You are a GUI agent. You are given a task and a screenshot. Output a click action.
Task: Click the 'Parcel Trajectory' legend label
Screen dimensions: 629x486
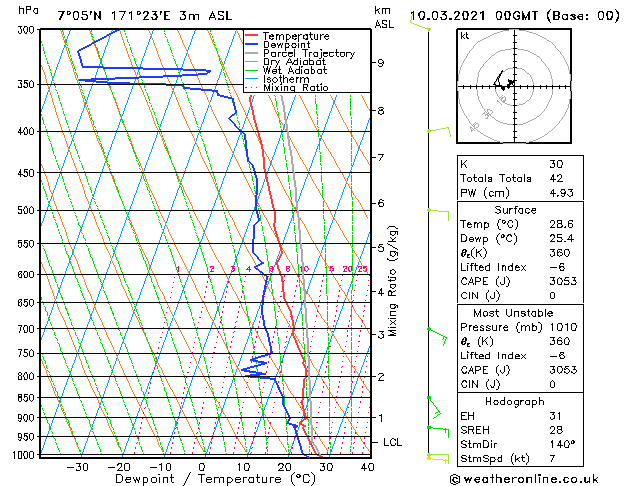point(309,54)
